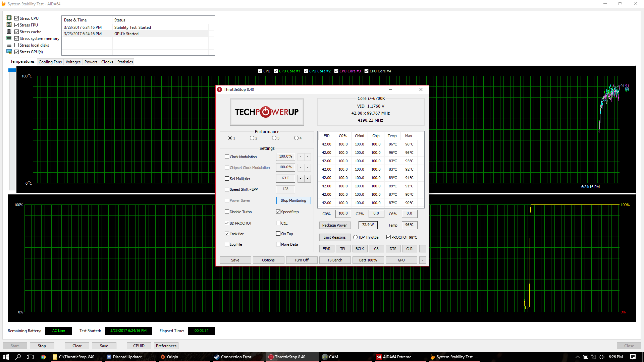Decrease Set Multiplier value arrow
644x362 pixels.
[301, 179]
